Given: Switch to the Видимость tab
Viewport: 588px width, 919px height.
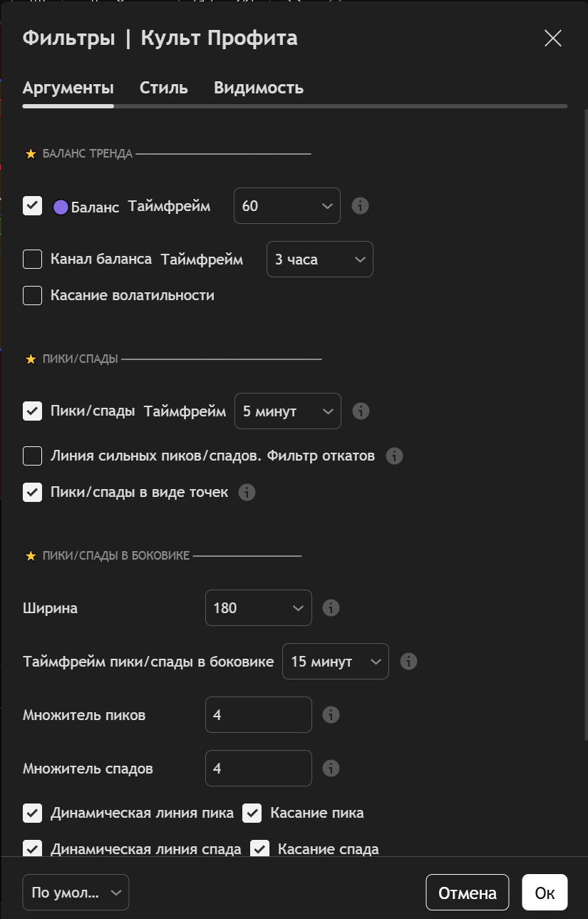Looking at the screenshot, I should [x=259, y=88].
